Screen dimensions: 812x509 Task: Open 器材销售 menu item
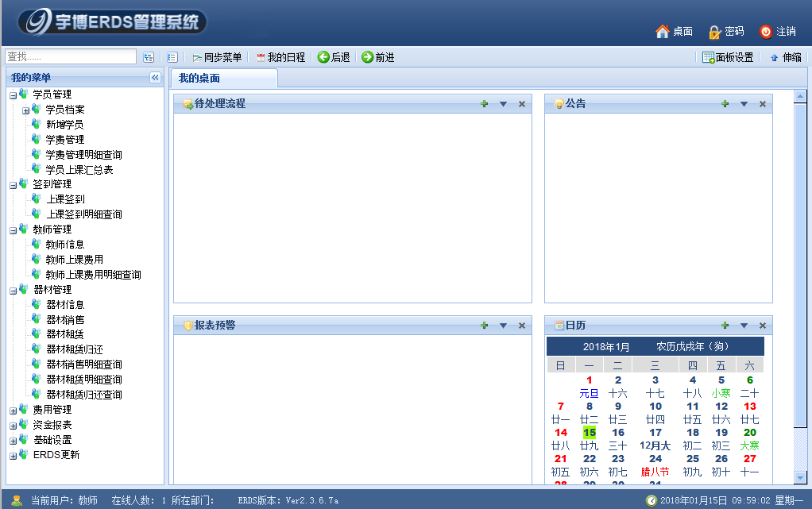coord(65,320)
